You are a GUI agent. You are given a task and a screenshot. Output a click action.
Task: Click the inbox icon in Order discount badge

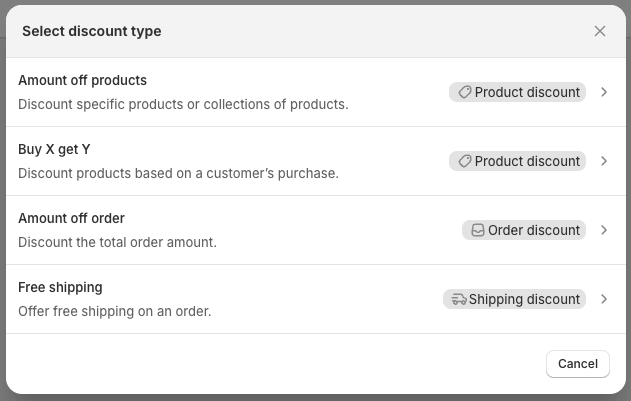(478, 230)
